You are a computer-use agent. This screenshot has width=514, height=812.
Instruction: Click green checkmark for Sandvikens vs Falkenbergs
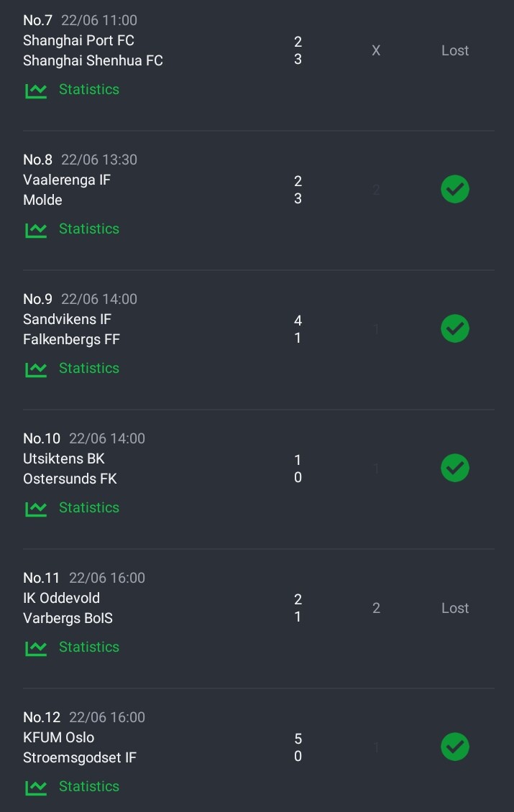click(455, 328)
